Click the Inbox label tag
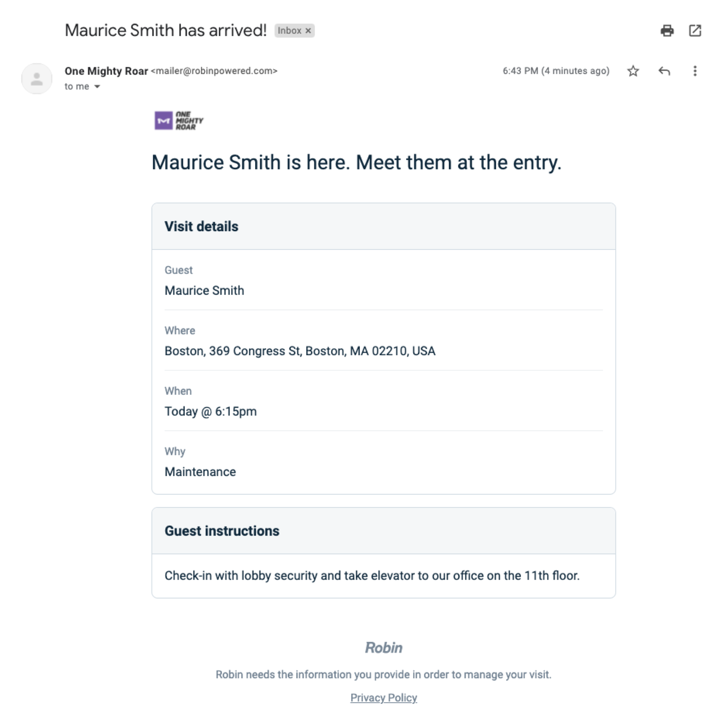Image resolution: width=728 pixels, height=728 pixels. point(289,31)
